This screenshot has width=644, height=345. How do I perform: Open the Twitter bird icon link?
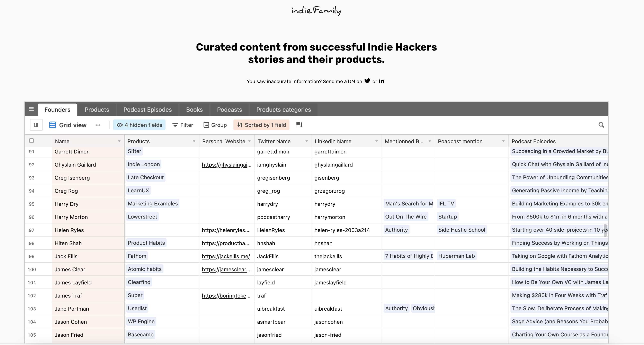(367, 81)
